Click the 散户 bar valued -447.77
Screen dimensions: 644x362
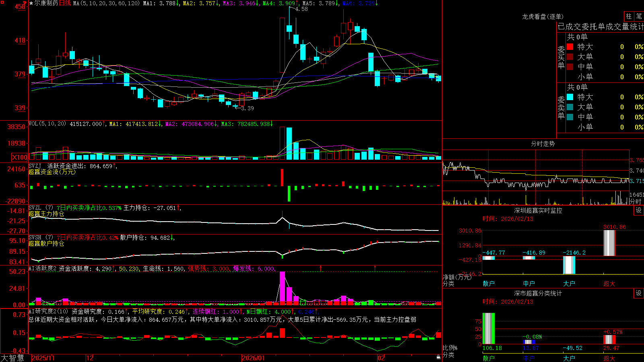pos(489,258)
